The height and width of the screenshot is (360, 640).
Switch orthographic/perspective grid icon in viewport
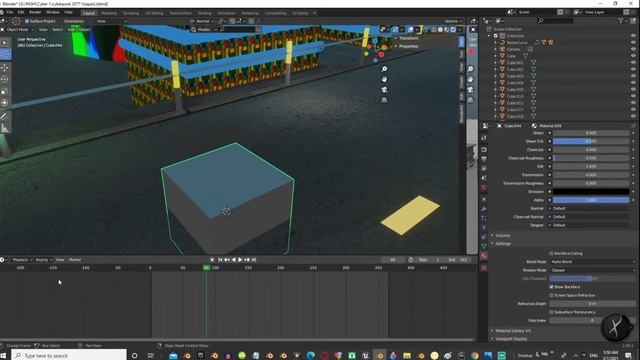tap(384, 100)
